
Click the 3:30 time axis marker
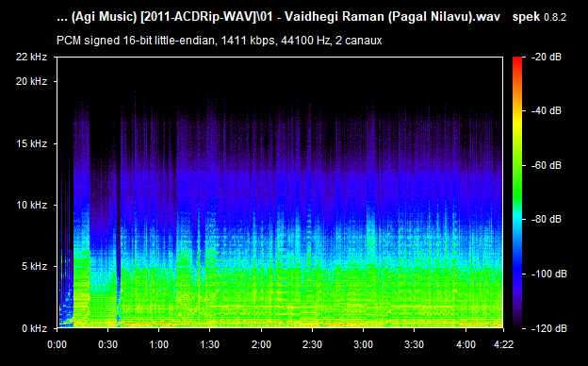[x=414, y=344]
